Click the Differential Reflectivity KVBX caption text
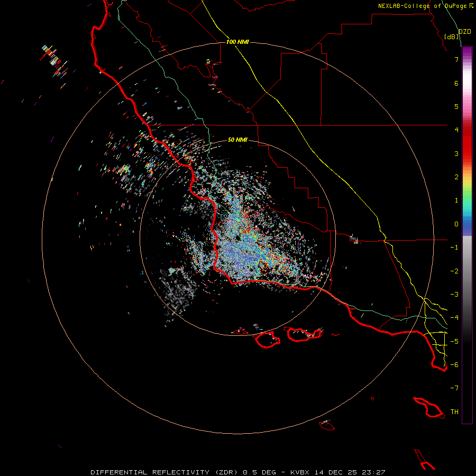476x476 pixels. tap(238, 472)
